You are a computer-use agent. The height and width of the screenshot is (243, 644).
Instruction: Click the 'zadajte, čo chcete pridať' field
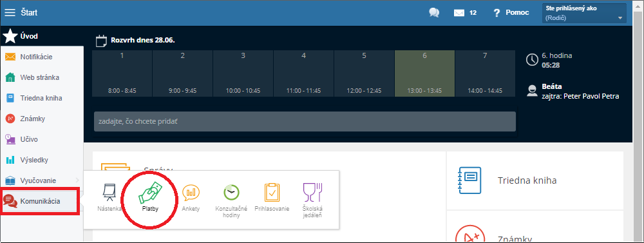coord(305,122)
